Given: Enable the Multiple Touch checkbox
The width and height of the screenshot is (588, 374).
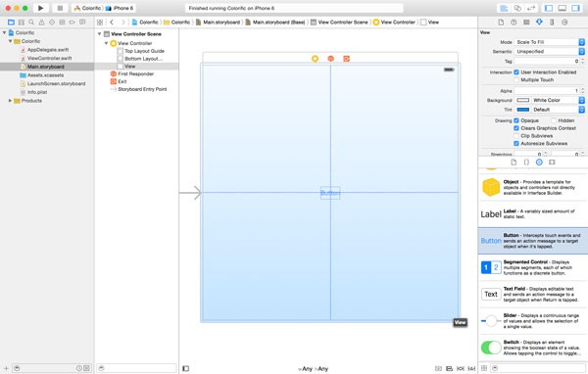Looking at the screenshot, I should coord(516,80).
